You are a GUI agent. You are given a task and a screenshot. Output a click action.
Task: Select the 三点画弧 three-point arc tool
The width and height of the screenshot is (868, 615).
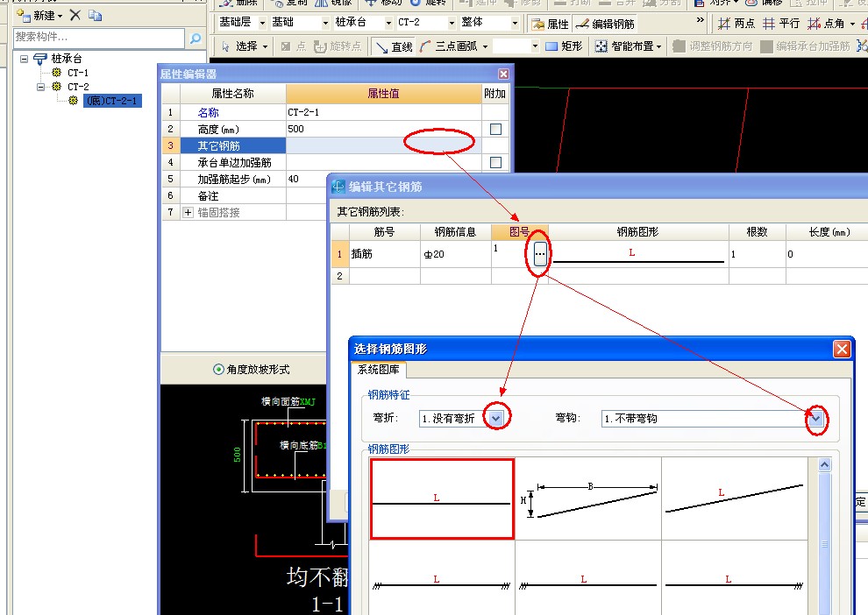[x=448, y=46]
